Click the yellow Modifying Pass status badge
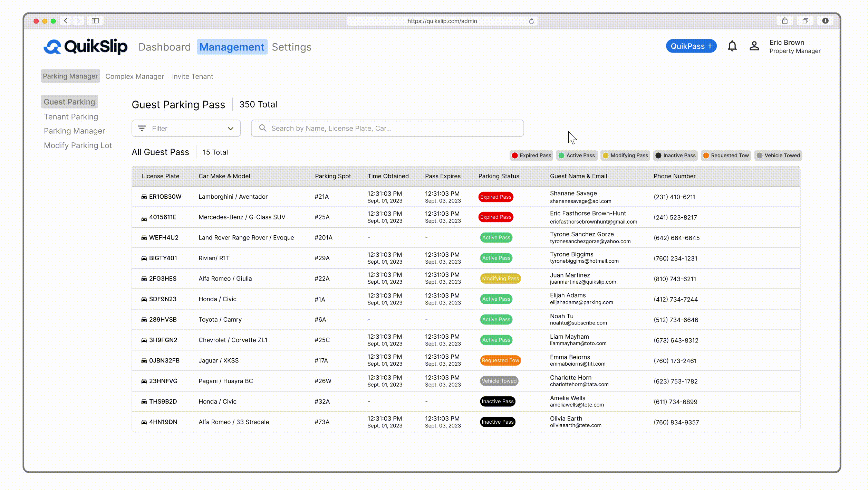The width and height of the screenshot is (868, 490). 500,279
